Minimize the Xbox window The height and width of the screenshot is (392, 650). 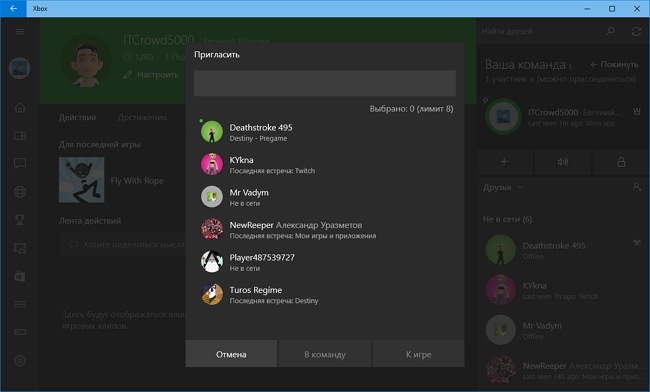pos(587,8)
